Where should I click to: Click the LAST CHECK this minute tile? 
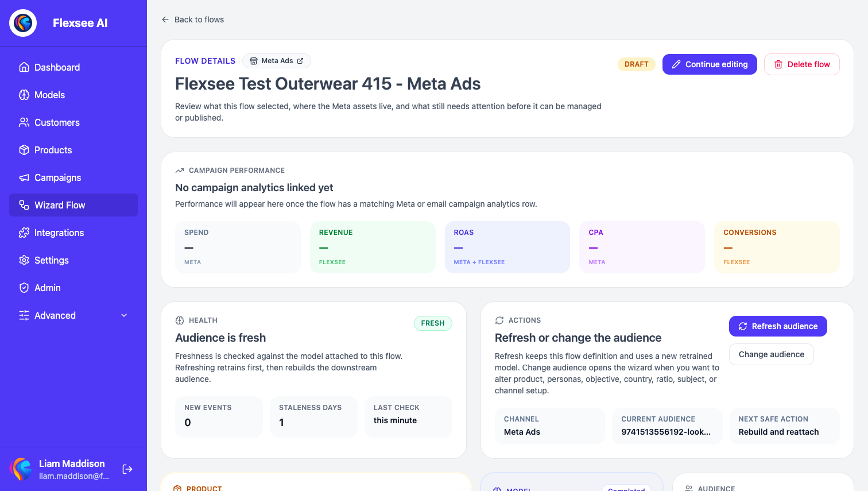[408, 417]
